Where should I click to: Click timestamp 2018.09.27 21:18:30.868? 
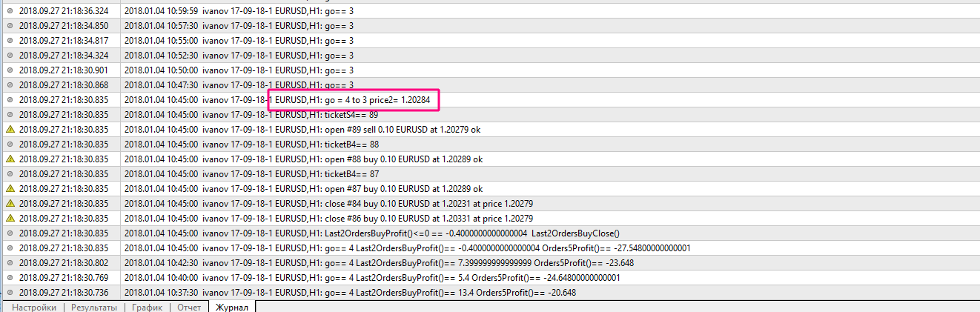pyautogui.click(x=63, y=85)
